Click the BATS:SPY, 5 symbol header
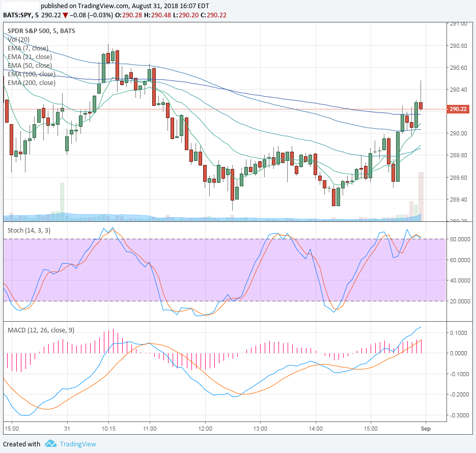 pyautogui.click(x=21, y=15)
